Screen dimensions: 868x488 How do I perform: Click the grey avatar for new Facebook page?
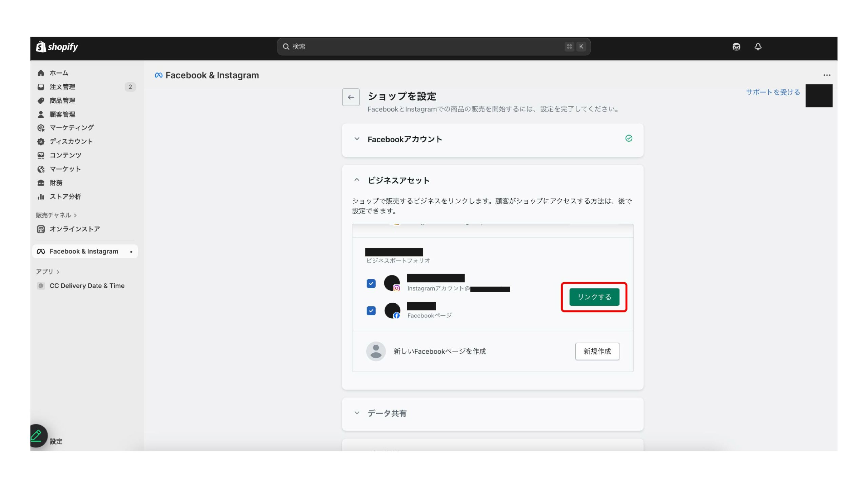coord(376,351)
